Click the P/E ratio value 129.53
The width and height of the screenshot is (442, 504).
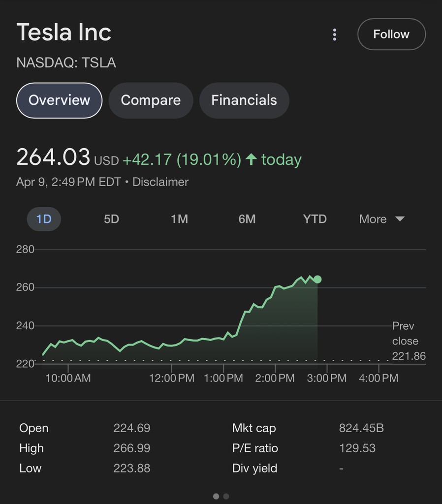[357, 448]
